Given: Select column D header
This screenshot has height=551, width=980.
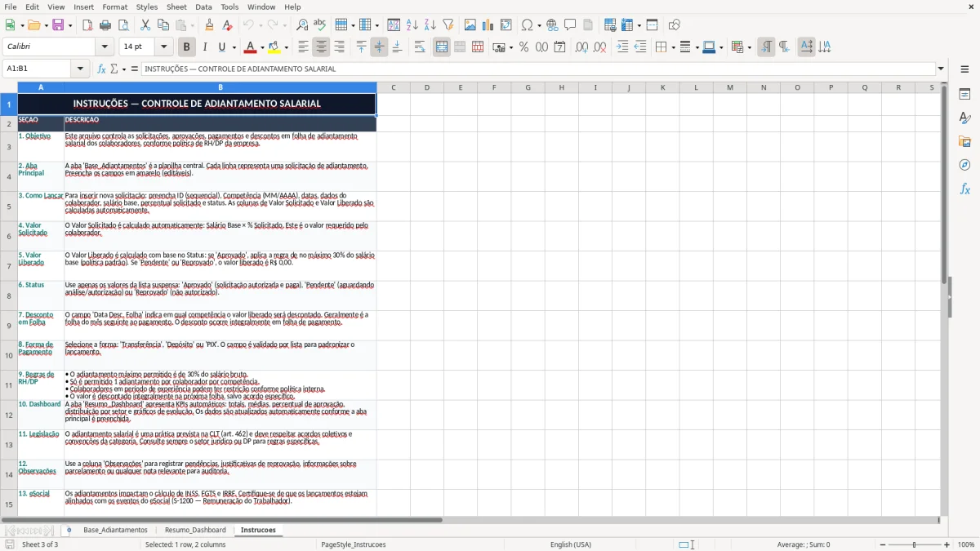Looking at the screenshot, I should coord(427,87).
